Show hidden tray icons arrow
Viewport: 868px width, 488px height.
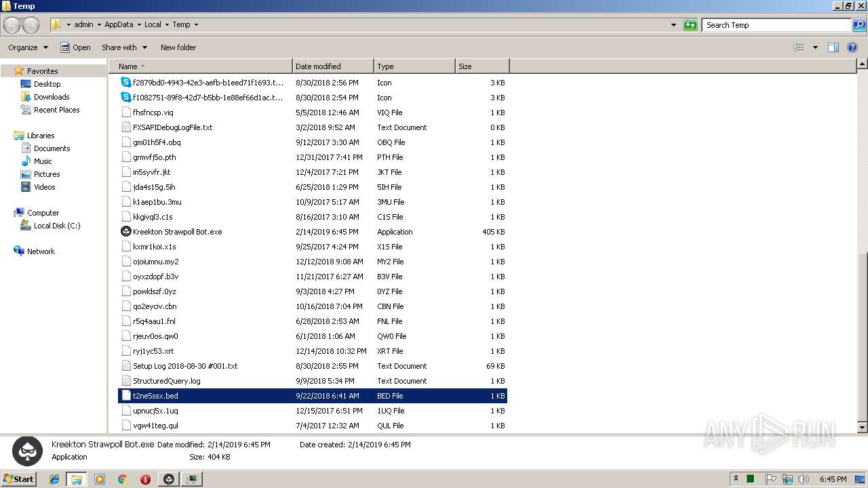pyautogui.click(x=736, y=479)
